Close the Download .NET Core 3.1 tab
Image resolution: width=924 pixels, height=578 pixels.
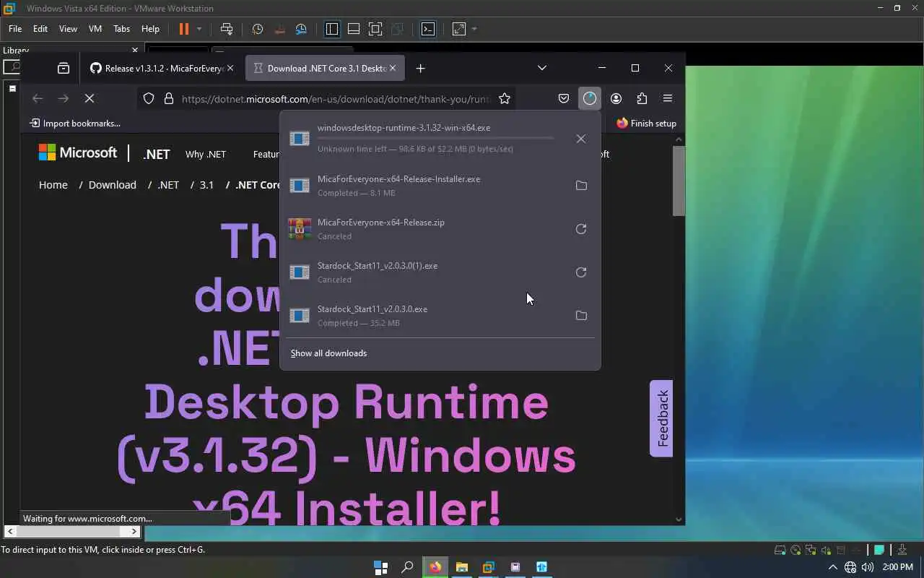393,68
